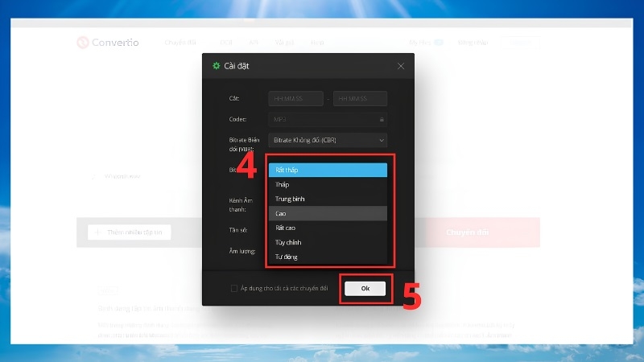Screen dimensions: 644x362
Task: Select Tùy chỉnh custom option
Action: (x=328, y=242)
